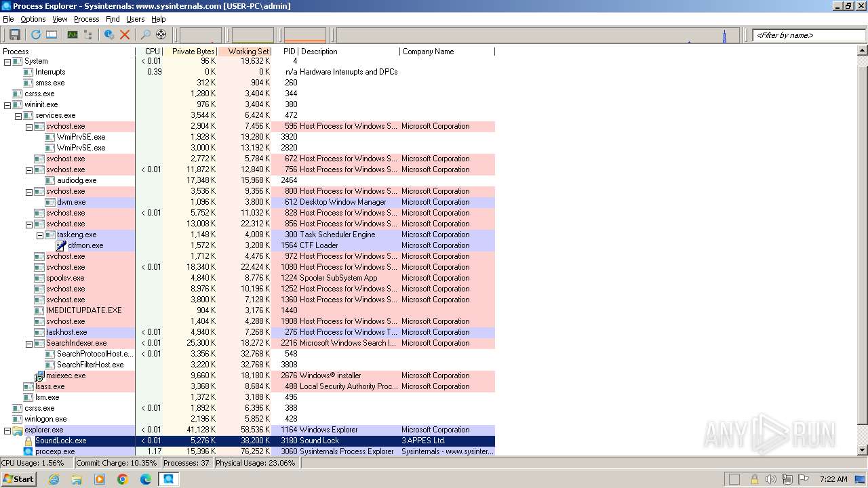Sort by the Process column header
868x488 pixels.
point(68,51)
